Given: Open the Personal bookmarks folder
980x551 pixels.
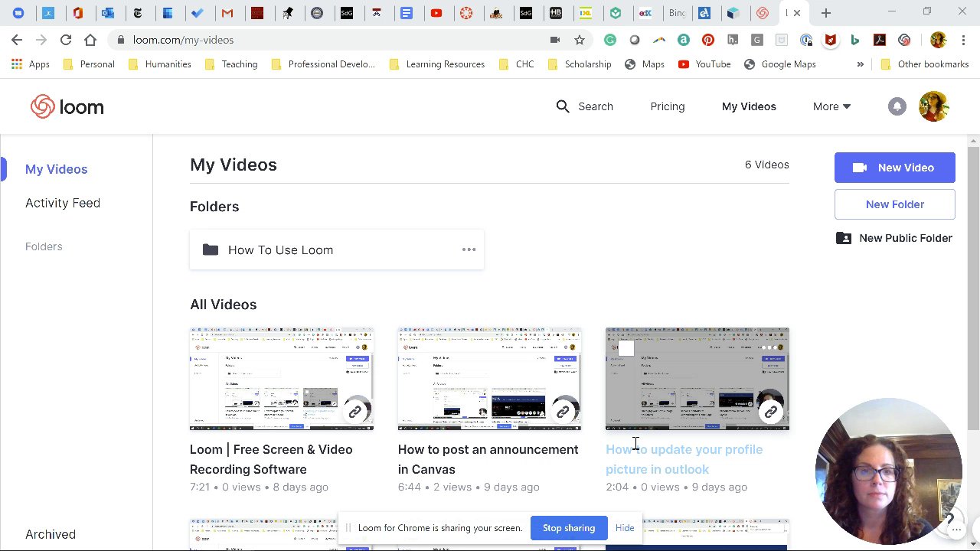Looking at the screenshot, I should point(89,64).
